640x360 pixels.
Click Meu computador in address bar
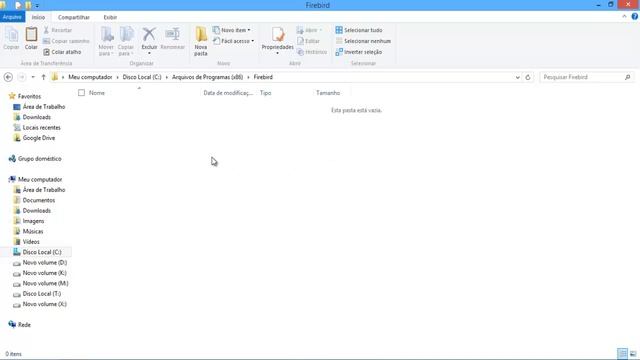pyautogui.click(x=90, y=77)
